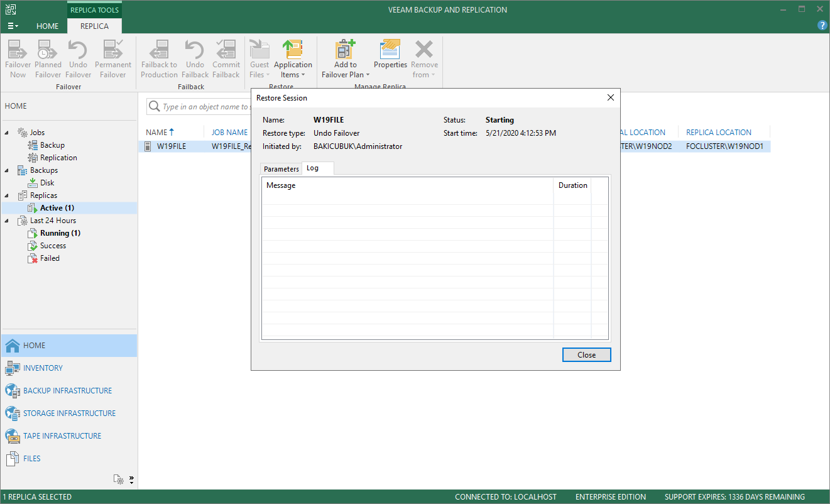Click the FOCLUSTER\W19NOD1 cell

click(724, 146)
